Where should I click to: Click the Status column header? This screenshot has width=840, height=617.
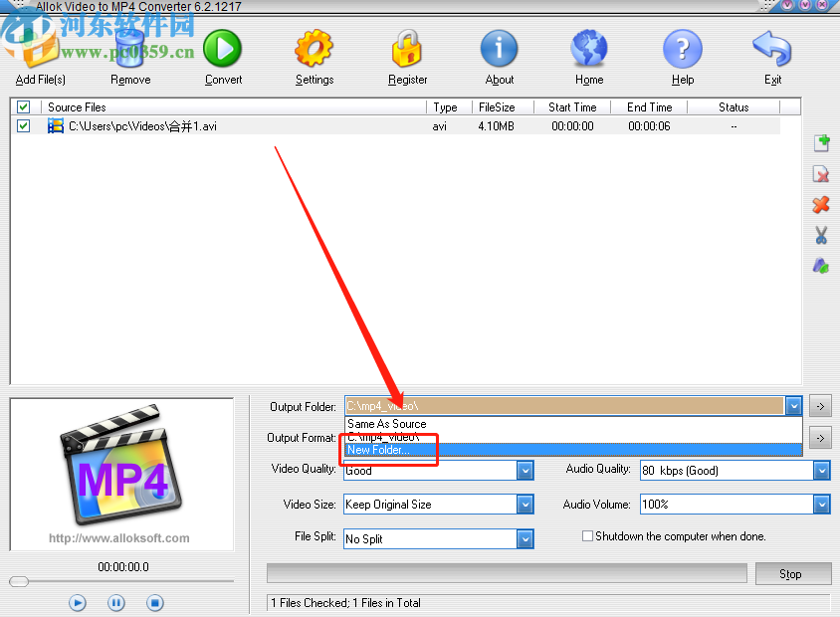734,107
